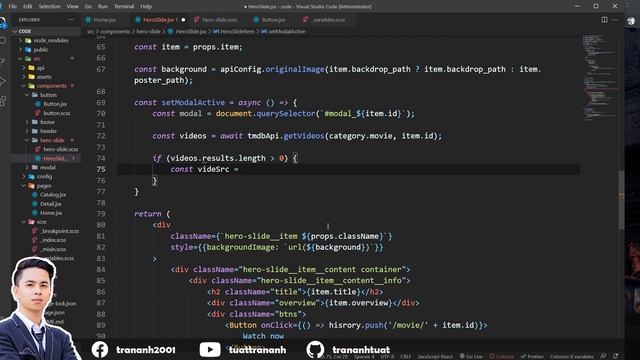This screenshot has height=360, width=640.
Task: Click the feedback icon in status bar
Action: [x=603, y=356]
